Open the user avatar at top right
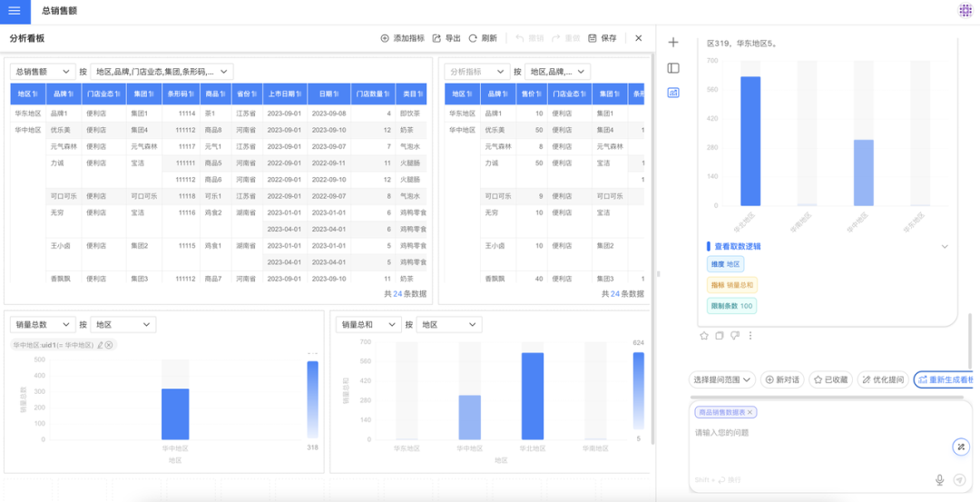The width and height of the screenshot is (980, 502). coord(965,11)
